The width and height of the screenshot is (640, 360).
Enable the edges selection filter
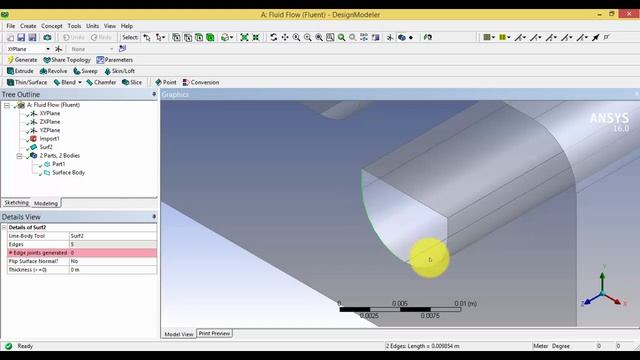(188, 38)
